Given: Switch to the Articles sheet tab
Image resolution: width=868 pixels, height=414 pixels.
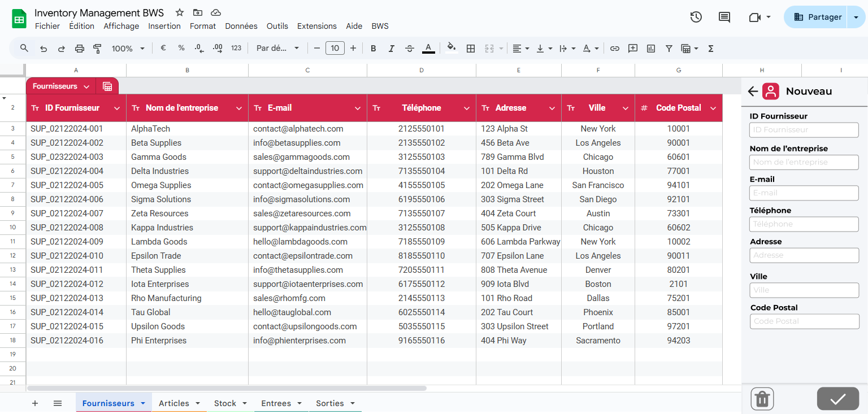Looking at the screenshot, I should pos(174,403).
